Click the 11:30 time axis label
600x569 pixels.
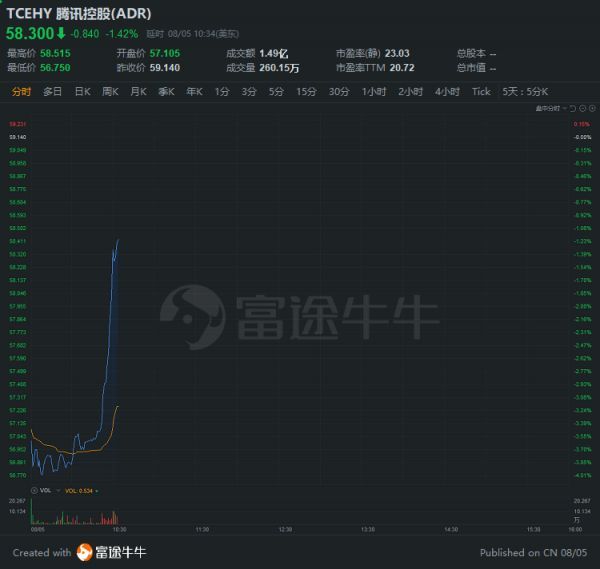point(202,530)
